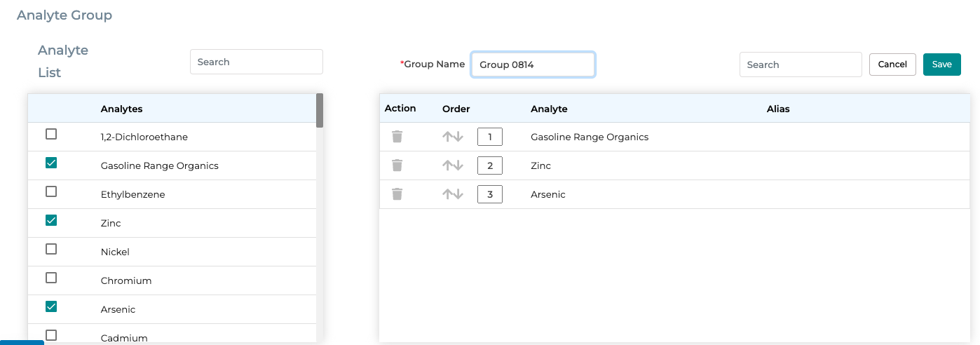Image resolution: width=980 pixels, height=345 pixels.
Task: Select the Nickel checkbox
Action: click(51, 249)
